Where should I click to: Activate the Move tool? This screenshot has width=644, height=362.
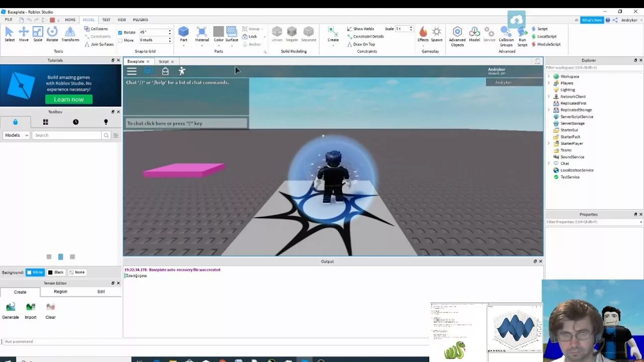[24, 34]
